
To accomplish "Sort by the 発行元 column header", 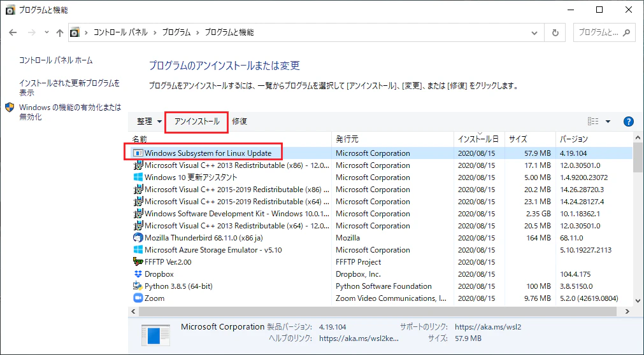I will (x=392, y=139).
